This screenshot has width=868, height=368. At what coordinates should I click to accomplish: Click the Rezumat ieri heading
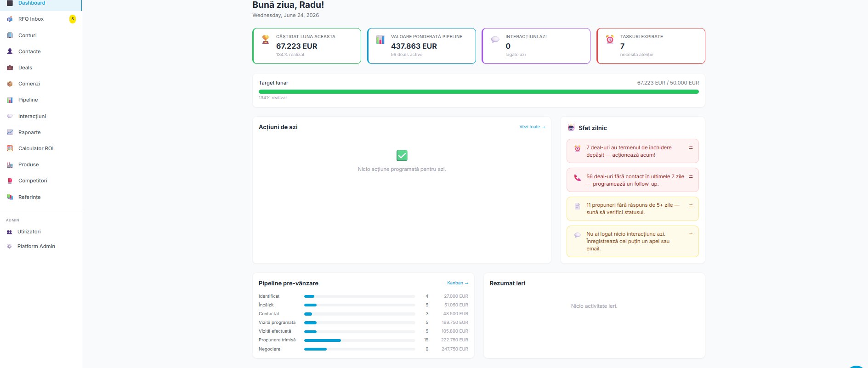[507, 283]
